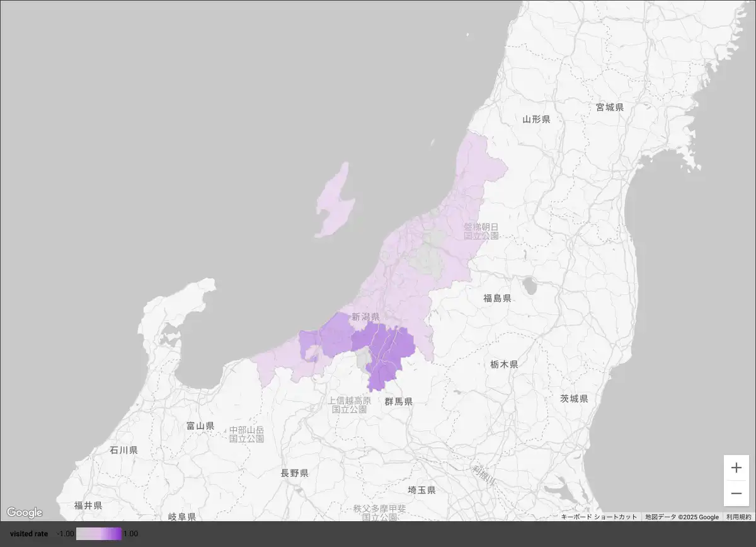Click the 福島県 prefecture label
Viewport: 756px width, 547px height.
pos(497,298)
